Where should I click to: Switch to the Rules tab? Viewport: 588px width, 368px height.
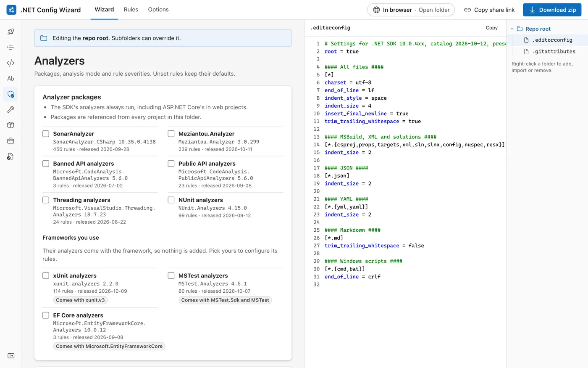click(x=131, y=10)
